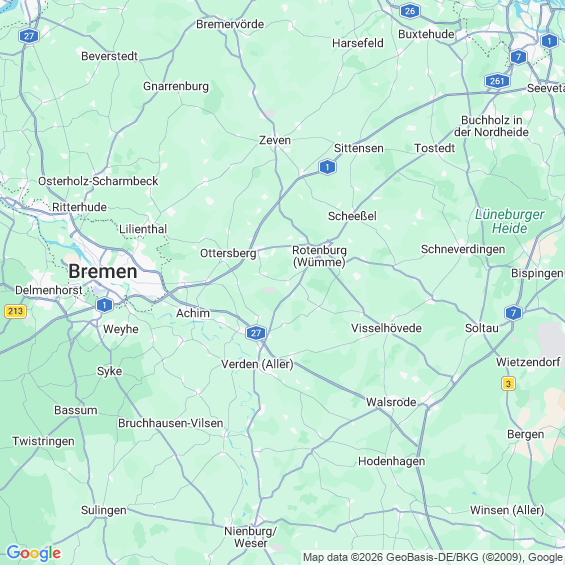Click the A1 highway shield near Sittensen

point(327,167)
